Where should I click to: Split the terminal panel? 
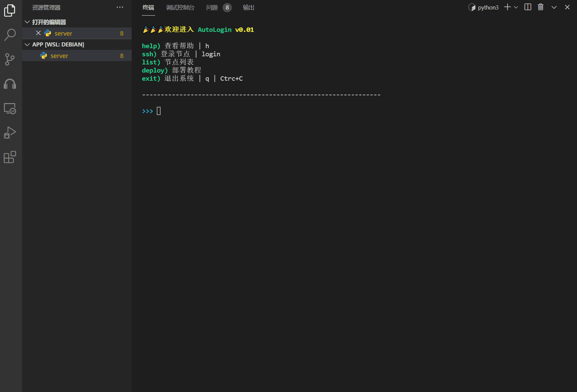(528, 7)
